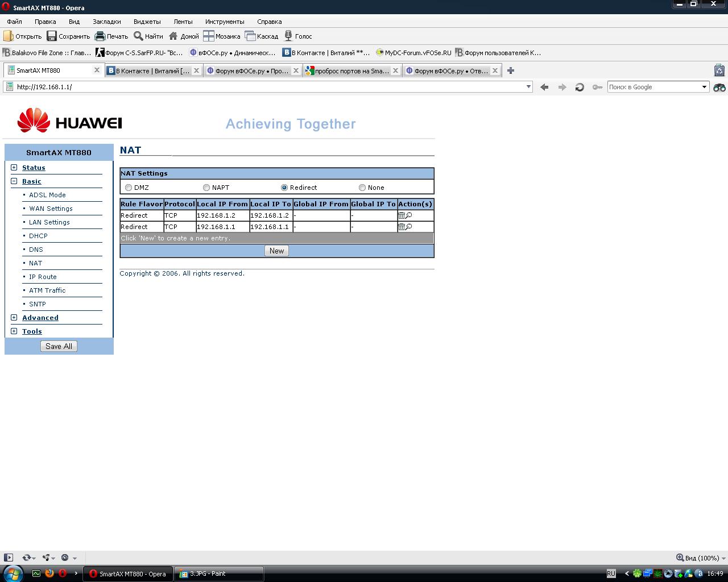
Task: Click inside the Google search field
Action: pos(653,87)
